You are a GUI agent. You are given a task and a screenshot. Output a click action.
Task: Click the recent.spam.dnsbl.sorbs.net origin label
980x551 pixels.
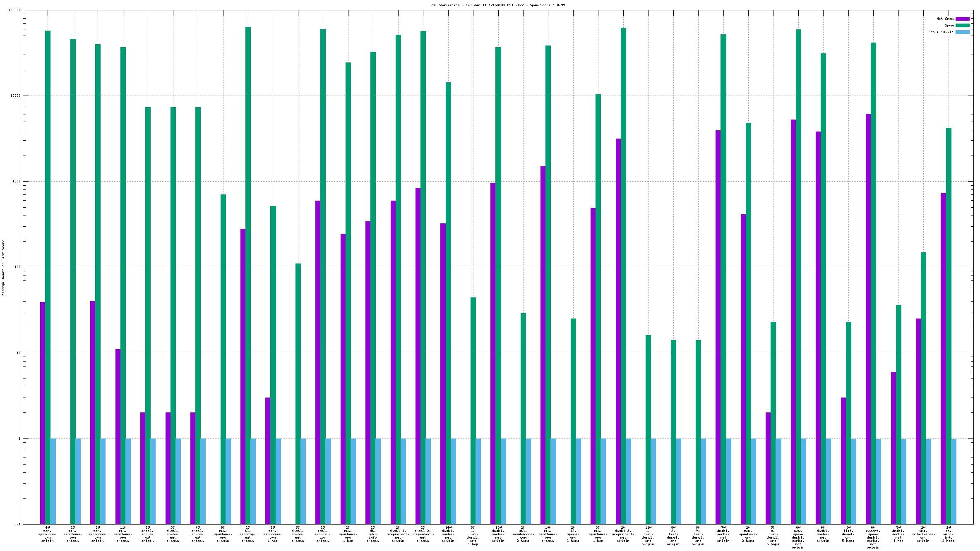(873, 537)
